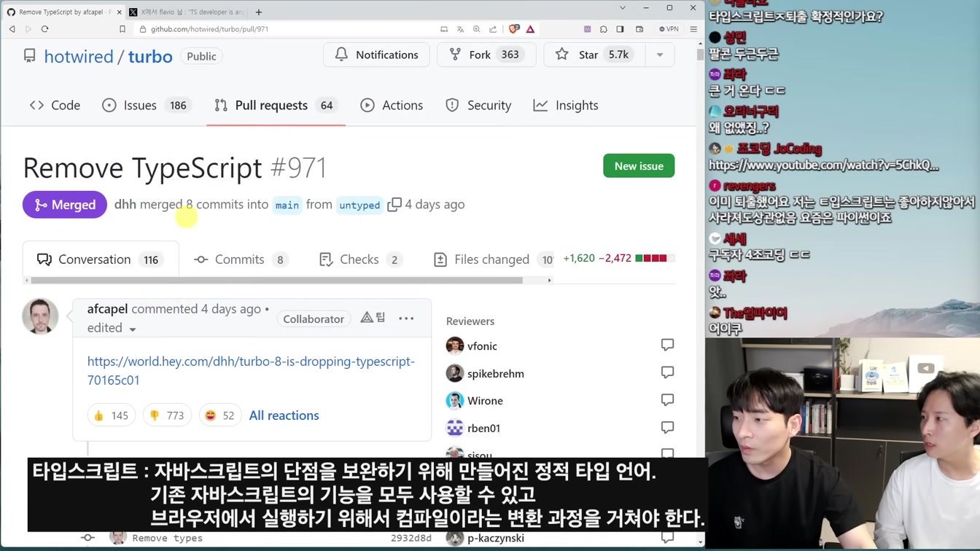Open the tab search chevron in the title bar
Viewport: 980px width, 551px height.
click(x=622, y=8)
